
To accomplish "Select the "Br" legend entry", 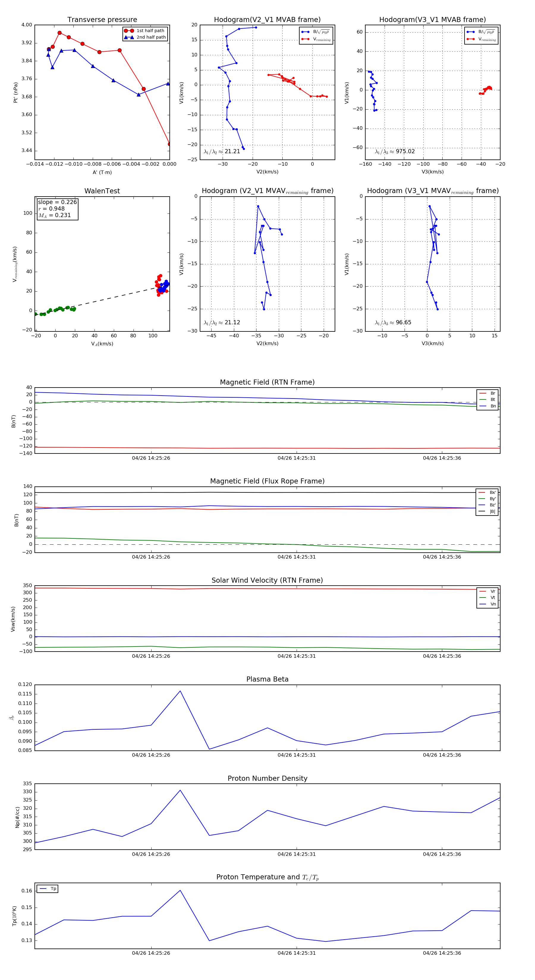I will (x=487, y=393).
